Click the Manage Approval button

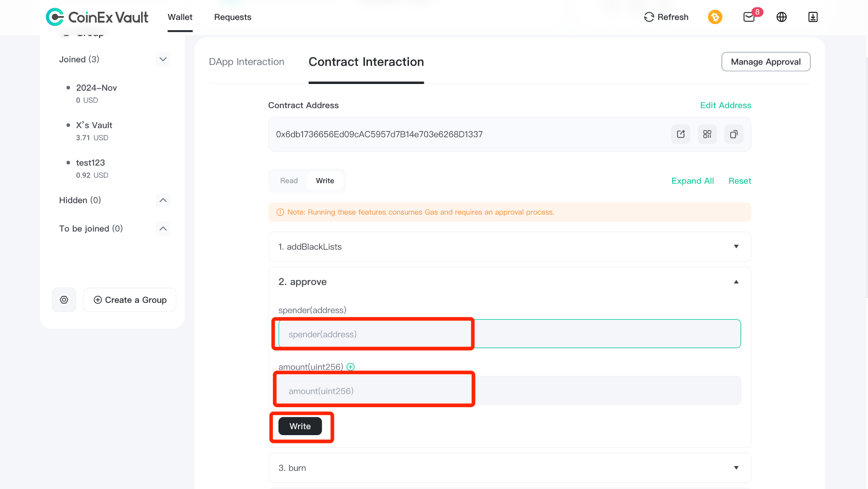coord(766,62)
